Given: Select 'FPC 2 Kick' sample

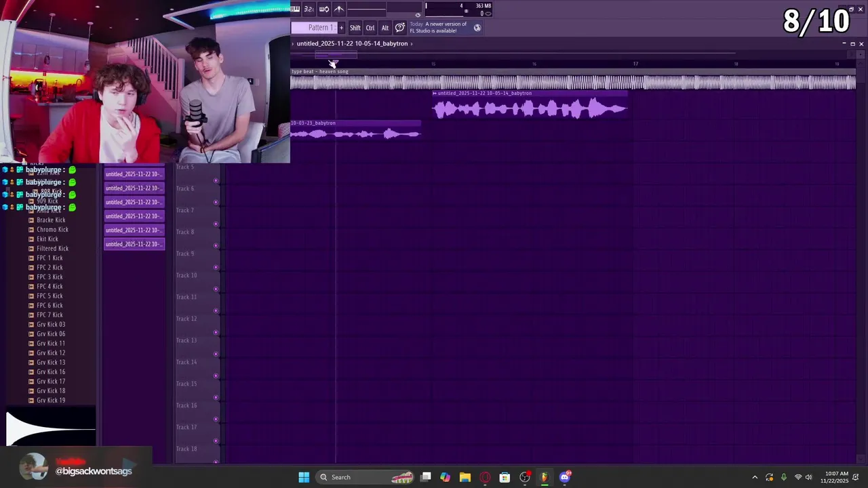Looking at the screenshot, I should pyautogui.click(x=50, y=268).
